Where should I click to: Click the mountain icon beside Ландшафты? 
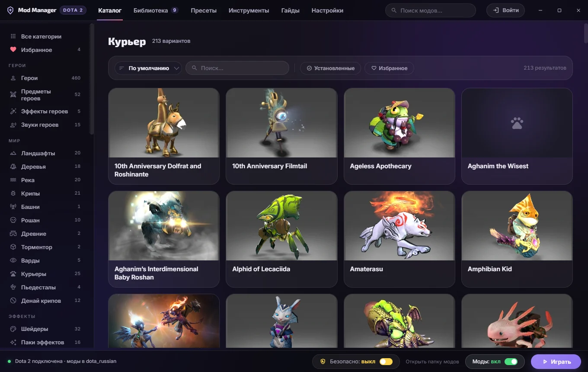click(13, 154)
